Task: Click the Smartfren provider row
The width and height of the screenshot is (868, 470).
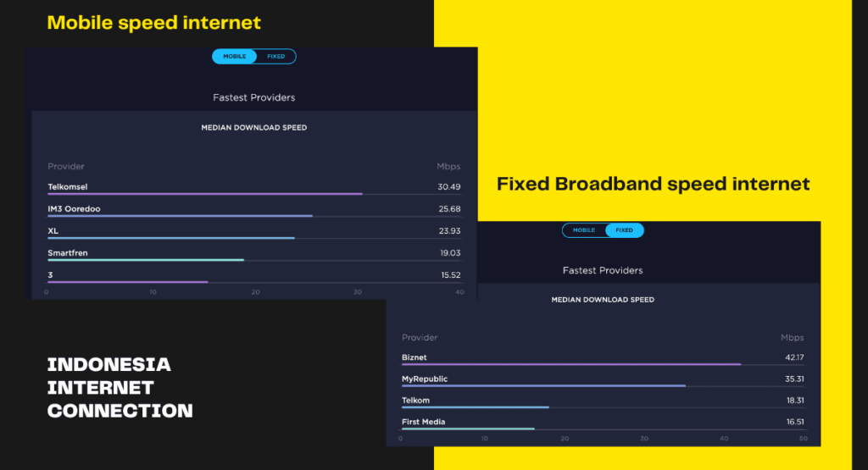Action: (254, 254)
